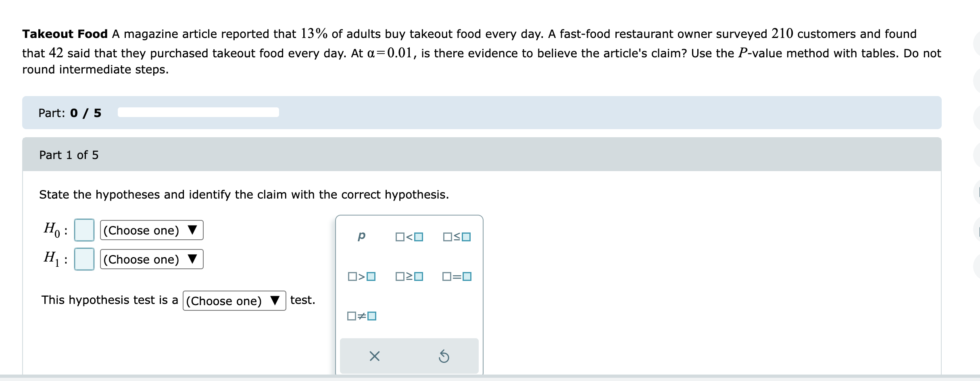The height and width of the screenshot is (381, 980).
Task: Click inside the empty H0 answer box
Action: tap(84, 230)
